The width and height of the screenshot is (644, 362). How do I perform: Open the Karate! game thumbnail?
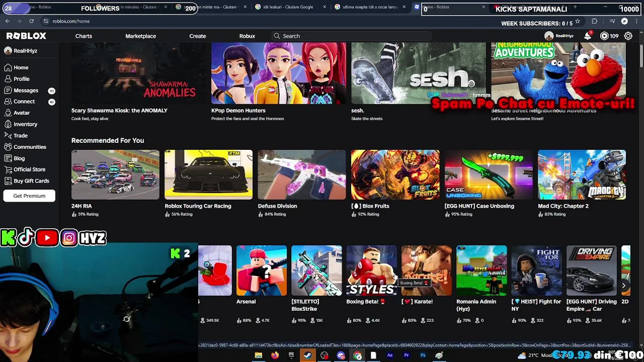(x=426, y=270)
